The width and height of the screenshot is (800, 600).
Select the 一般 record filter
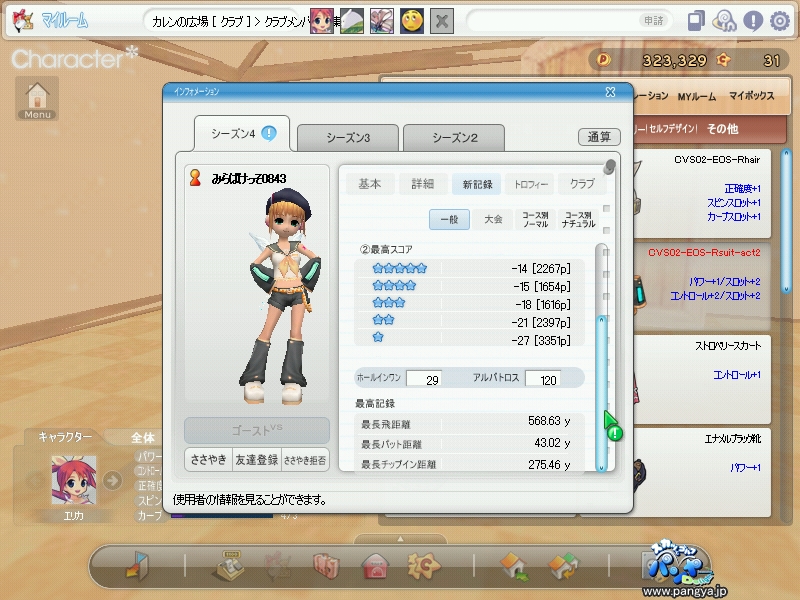pos(449,219)
